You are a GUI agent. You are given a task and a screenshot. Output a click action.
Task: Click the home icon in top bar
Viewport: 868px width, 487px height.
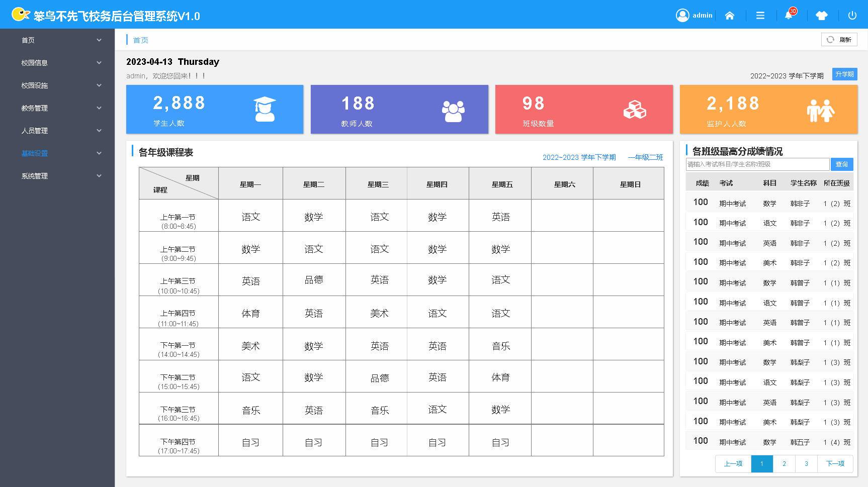point(730,16)
